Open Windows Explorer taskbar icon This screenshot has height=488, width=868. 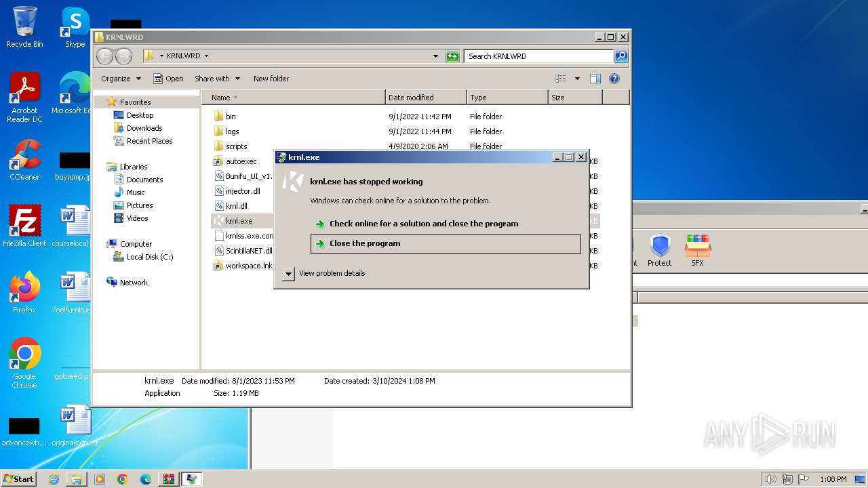pos(77,479)
